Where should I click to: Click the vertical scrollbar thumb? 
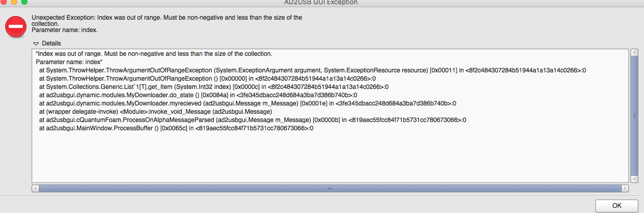[x=634, y=116]
